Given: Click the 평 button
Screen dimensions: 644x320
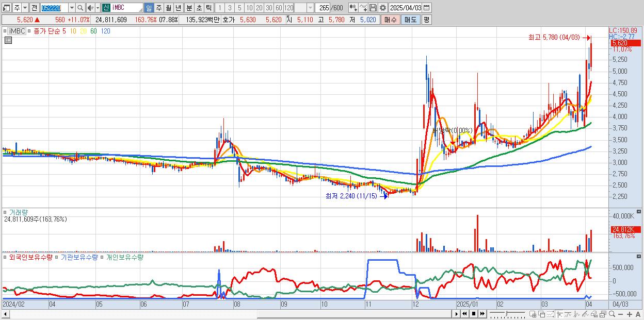Looking at the screenshot, I should click(426, 20).
